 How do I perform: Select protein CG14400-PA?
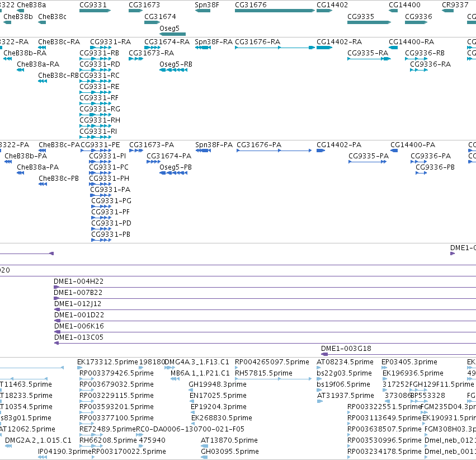tap(413, 144)
